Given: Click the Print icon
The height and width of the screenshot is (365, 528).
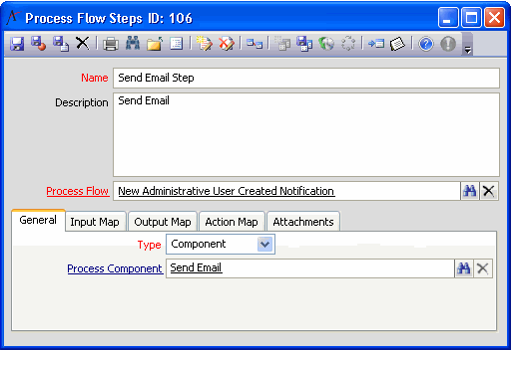Looking at the screenshot, I should tap(110, 44).
